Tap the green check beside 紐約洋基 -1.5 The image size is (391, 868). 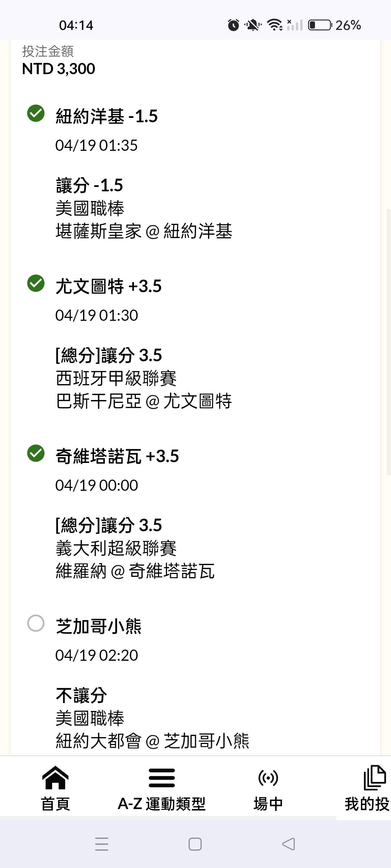[36, 113]
